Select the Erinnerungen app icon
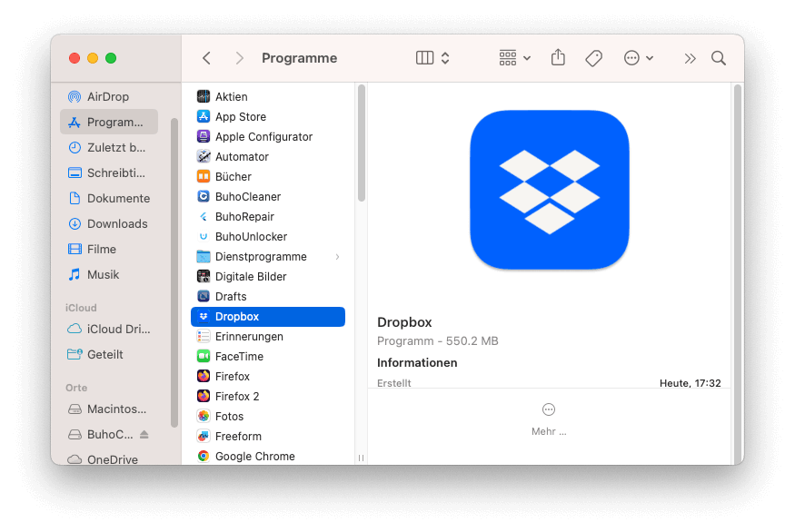The width and height of the screenshot is (795, 532). click(204, 337)
